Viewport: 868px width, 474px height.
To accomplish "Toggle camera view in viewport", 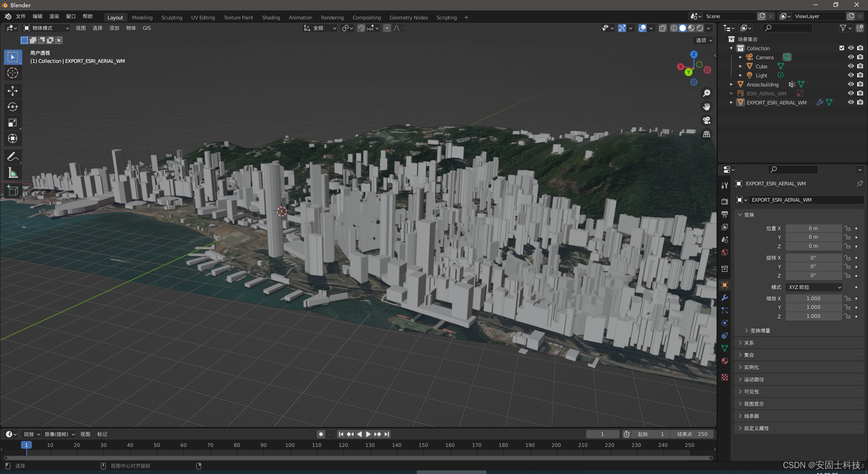I will 707,120.
